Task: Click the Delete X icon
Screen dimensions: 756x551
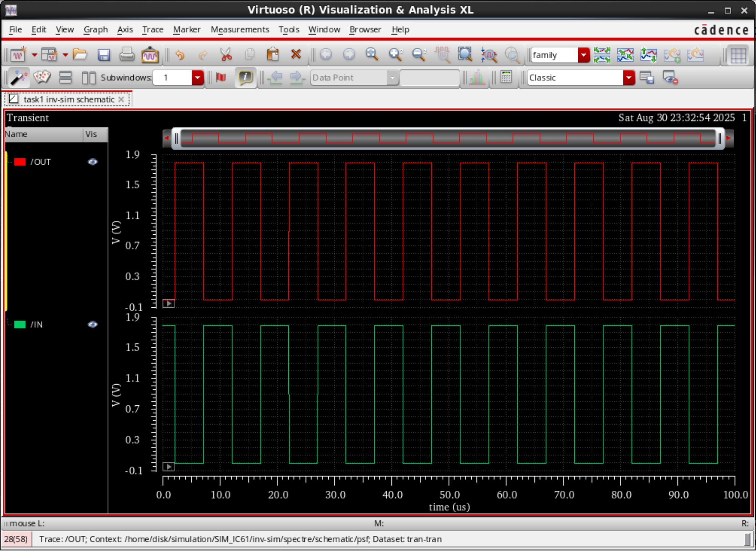Action: [x=296, y=54]
